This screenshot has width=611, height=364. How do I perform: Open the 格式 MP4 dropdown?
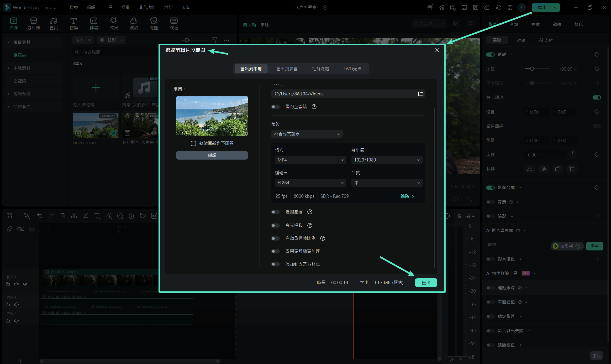[310, 160]
